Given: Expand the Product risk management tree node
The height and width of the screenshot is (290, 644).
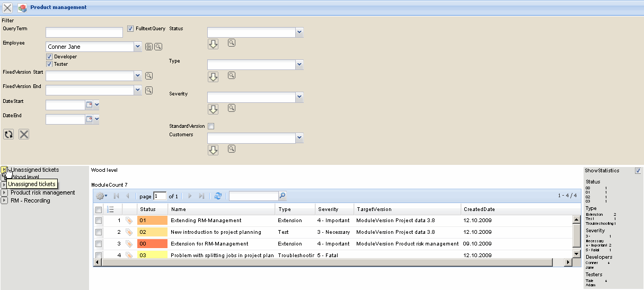Looking at the screenshot, I should tap(4, 192).
